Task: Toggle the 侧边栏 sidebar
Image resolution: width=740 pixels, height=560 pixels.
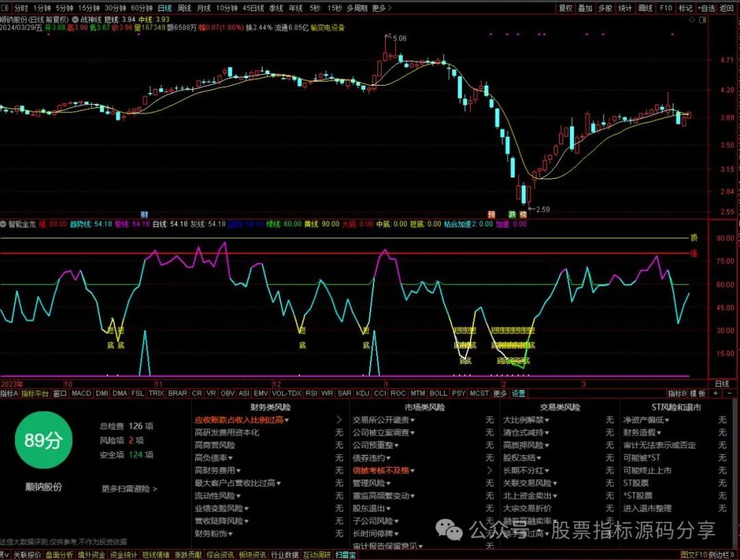Action: pyautogui.click(x=720, y=555)
